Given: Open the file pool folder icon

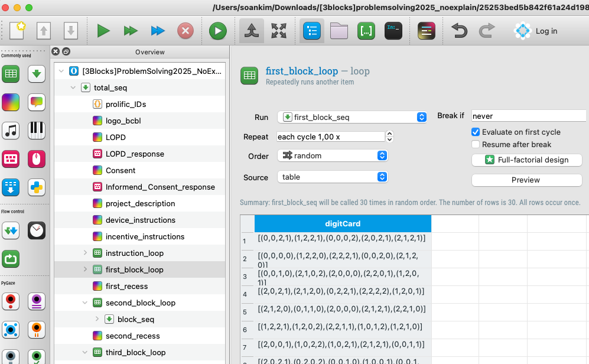Looking at the screenshot, I should [x=339, y=31].
